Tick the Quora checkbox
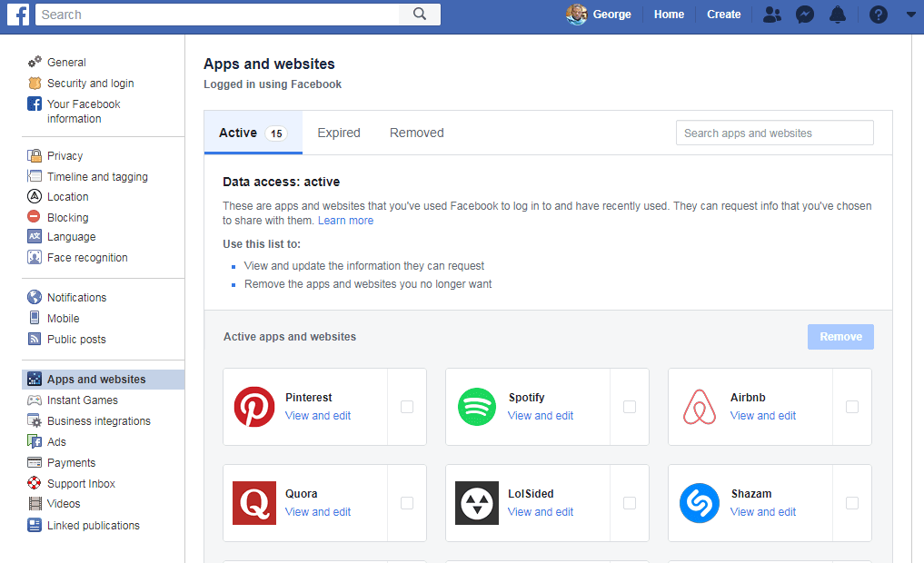Viewport: 924px width, 563px height. [x=407, y=503]
